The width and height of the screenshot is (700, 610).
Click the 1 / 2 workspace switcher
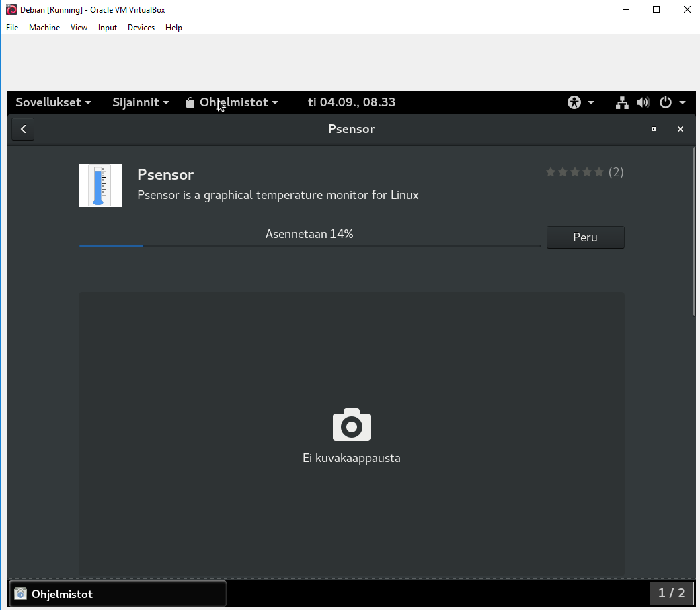click(x=672, y=593)
